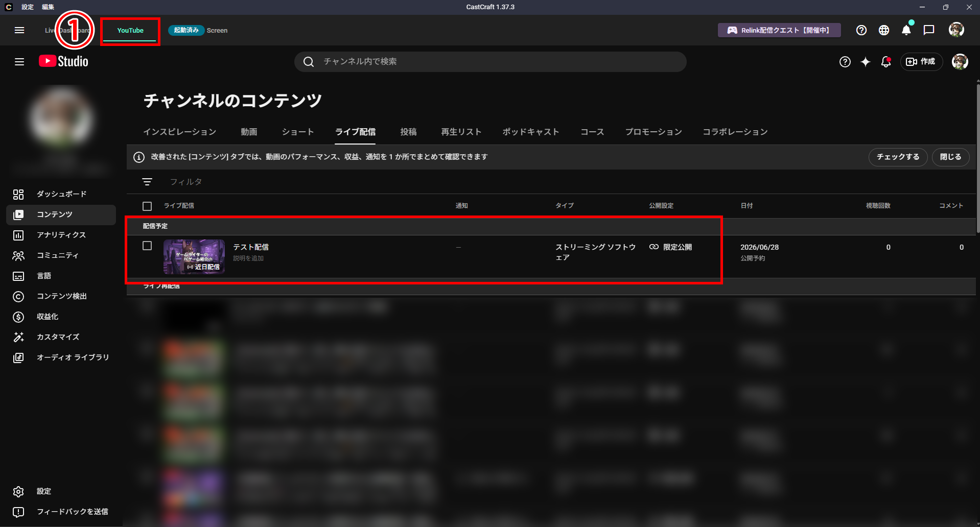Open CastCraft help question mark icon
This screenshot has width=980, height=527.
pos(861,30)
